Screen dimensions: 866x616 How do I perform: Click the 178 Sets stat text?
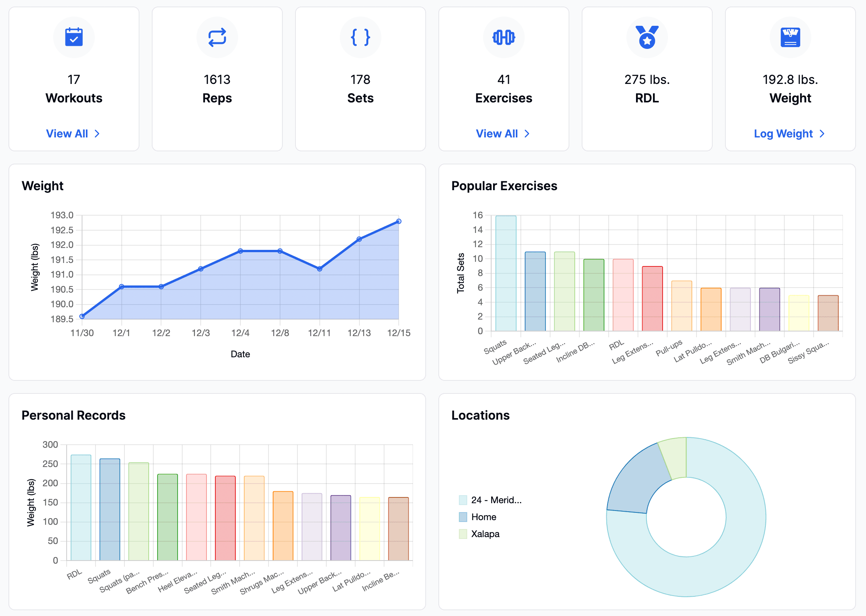click(x=361, y=89)
